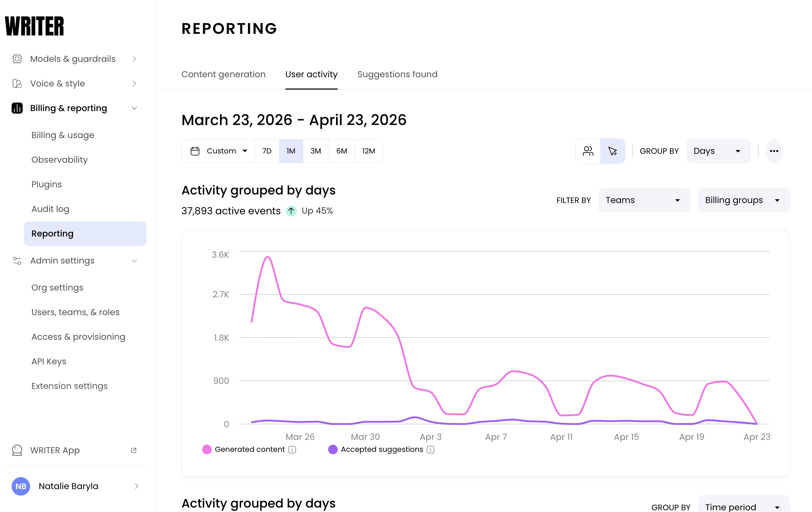Viewport: 812px width, 512px height.
Task: Go to Audit log page
Action: [x=50, y=209]
